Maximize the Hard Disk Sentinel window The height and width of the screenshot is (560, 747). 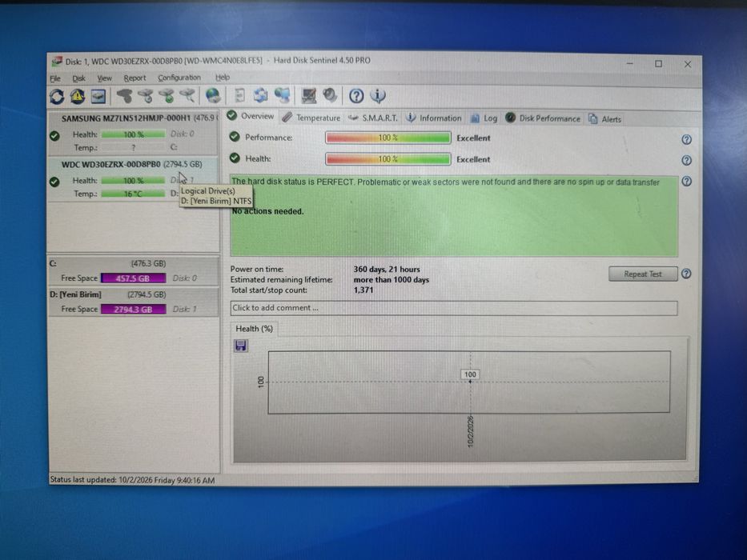658,63
